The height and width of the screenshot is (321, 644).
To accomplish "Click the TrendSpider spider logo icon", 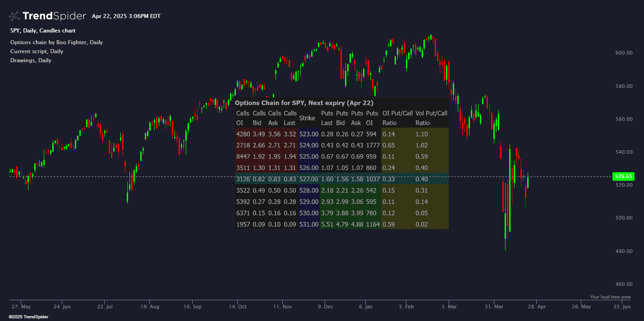I will (x=14, y=16).
